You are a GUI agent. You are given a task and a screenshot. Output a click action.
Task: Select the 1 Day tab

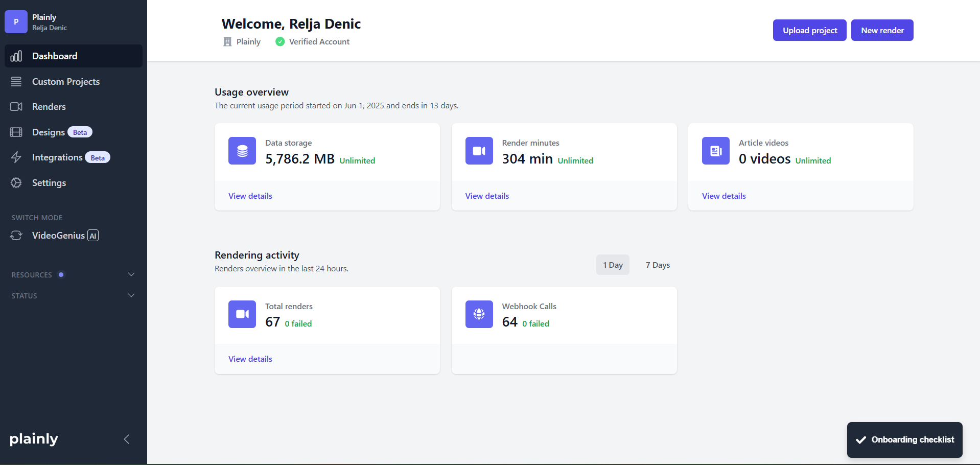tap(612, 265)
